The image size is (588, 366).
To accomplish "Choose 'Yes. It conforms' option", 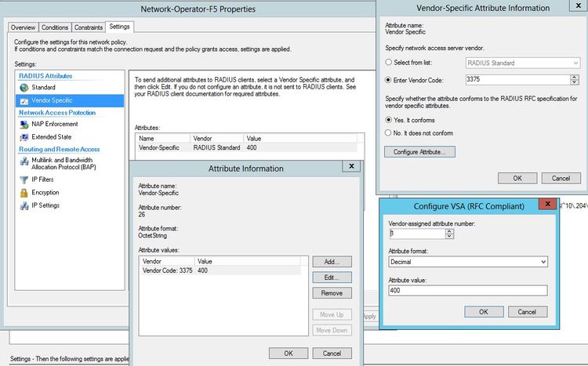I will pos(389,120).
